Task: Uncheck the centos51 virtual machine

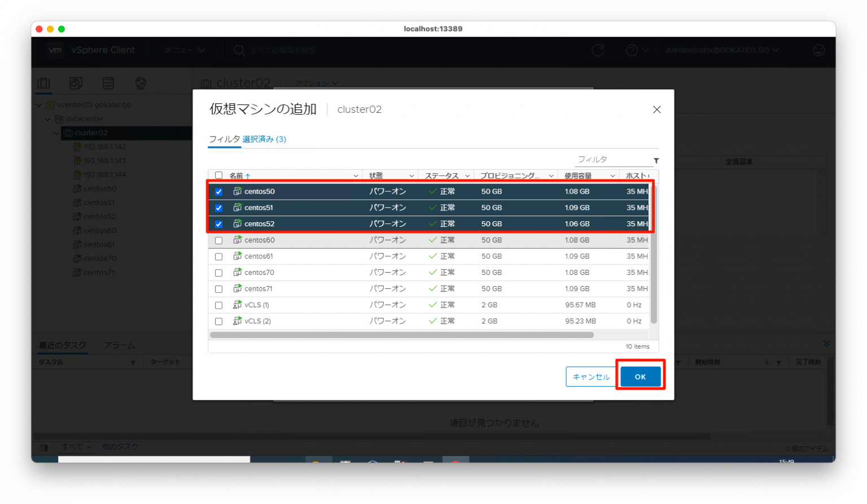Action: (x=218, y=207)
